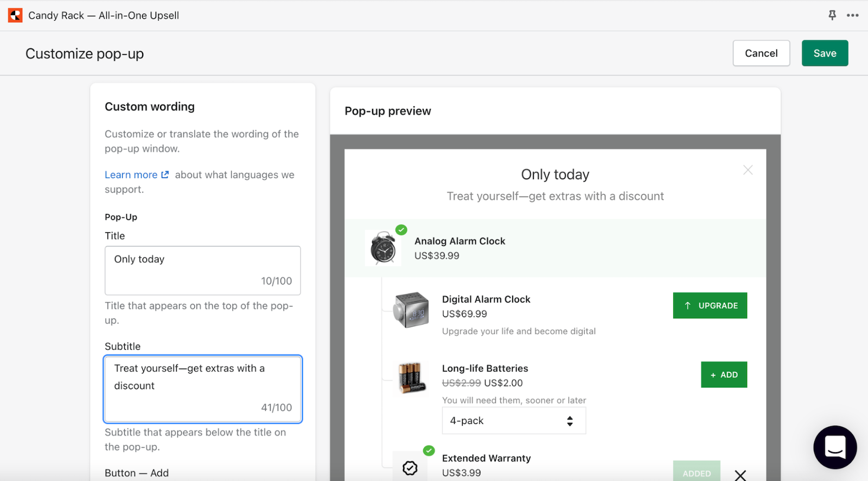Click the price 'US$39.99'
Screen dimensions: 868x481
437,256
